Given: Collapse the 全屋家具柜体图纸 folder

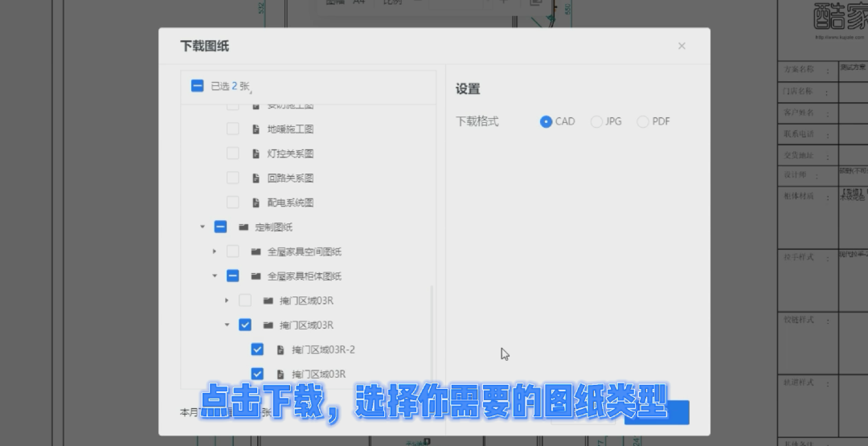Looking at the screenshot, I should [x=215, y=276].
